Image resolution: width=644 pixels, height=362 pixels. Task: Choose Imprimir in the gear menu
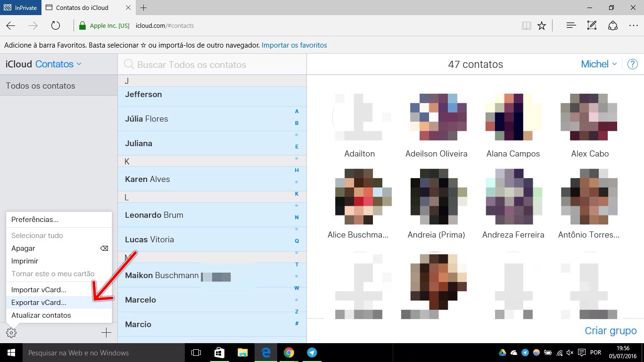coord(59,261)
